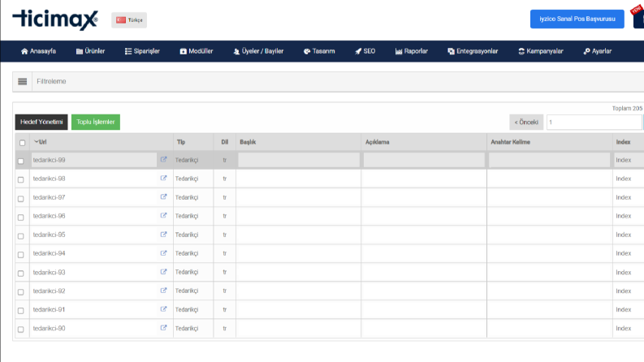Click the Ticimax logo
Image resolution: width=644 pixels, height=362 pixels.
[55, 19]
